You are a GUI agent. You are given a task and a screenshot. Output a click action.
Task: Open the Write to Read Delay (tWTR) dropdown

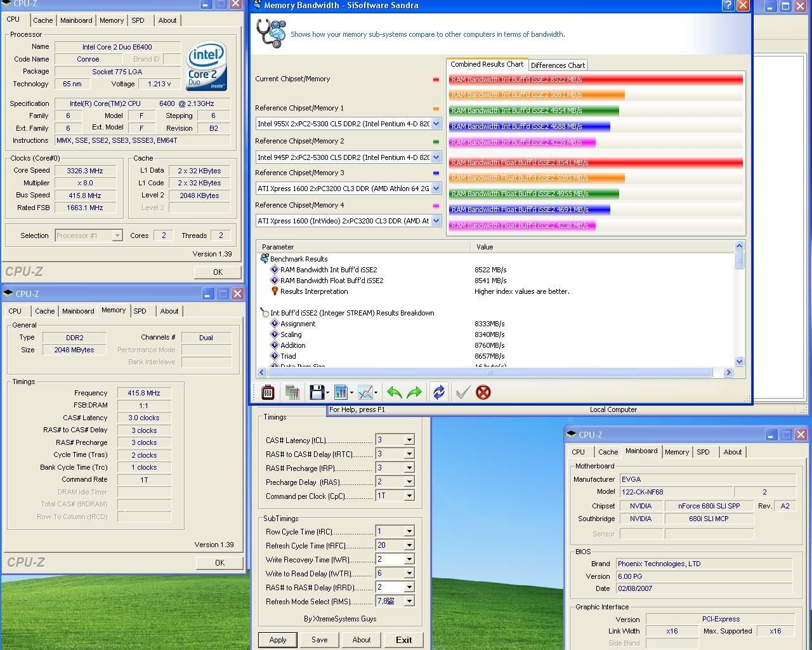click(409, 573)
